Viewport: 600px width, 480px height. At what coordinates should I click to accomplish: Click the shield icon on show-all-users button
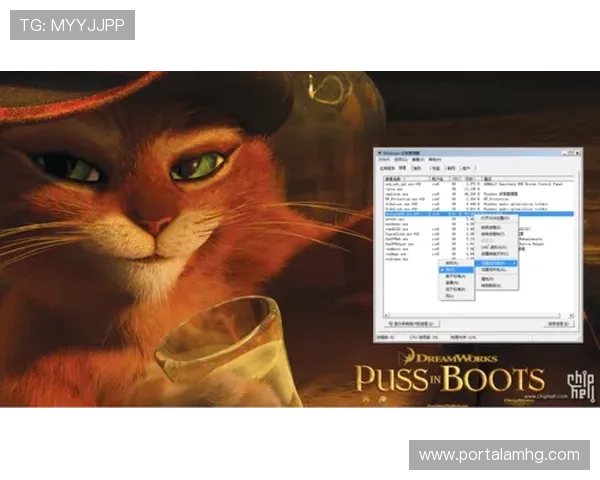tap(389, 324)
